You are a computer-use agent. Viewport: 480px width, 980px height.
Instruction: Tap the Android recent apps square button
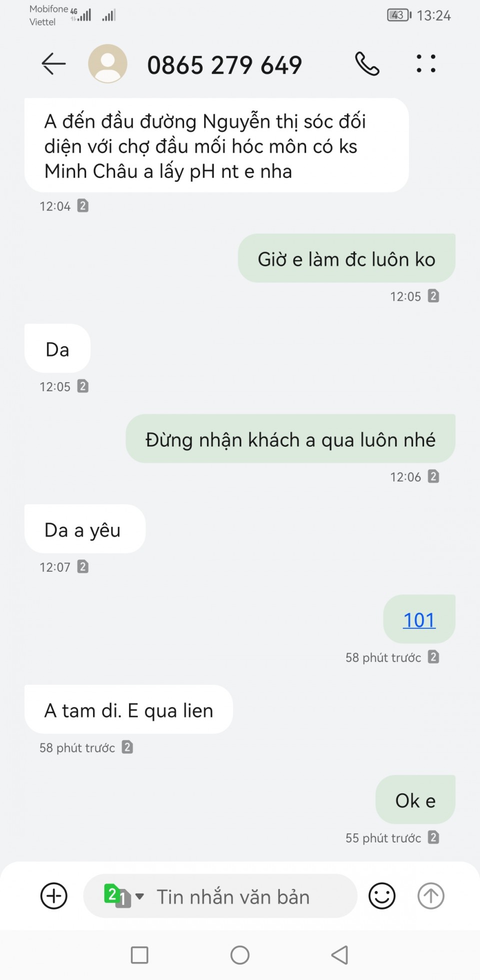click(139, 955)
